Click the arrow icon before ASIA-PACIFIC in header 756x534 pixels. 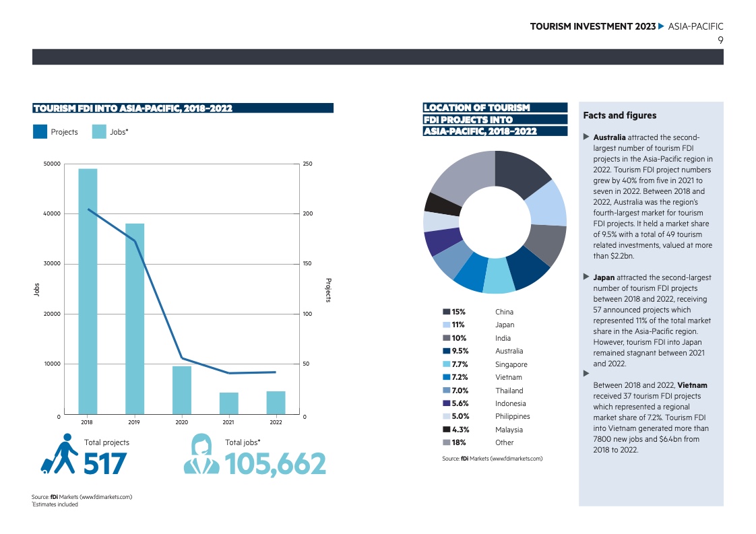[661, 26]
